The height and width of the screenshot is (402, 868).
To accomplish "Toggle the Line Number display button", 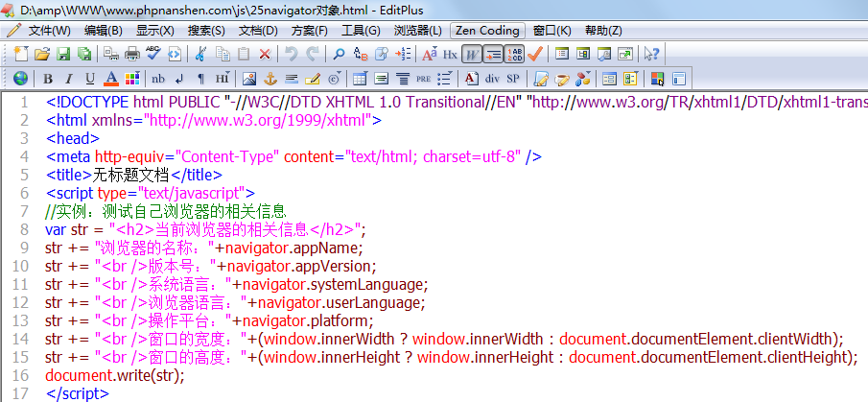I will pos(514,54).
